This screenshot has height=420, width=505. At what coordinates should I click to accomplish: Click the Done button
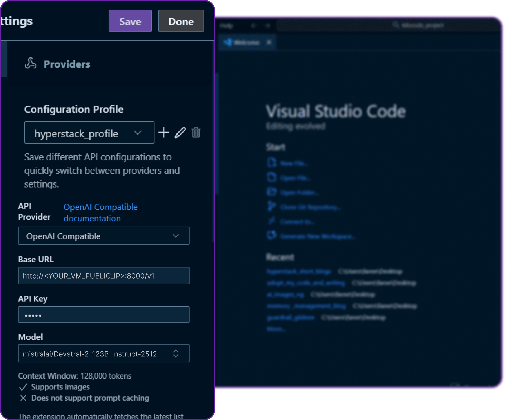[x=181, y=21]
